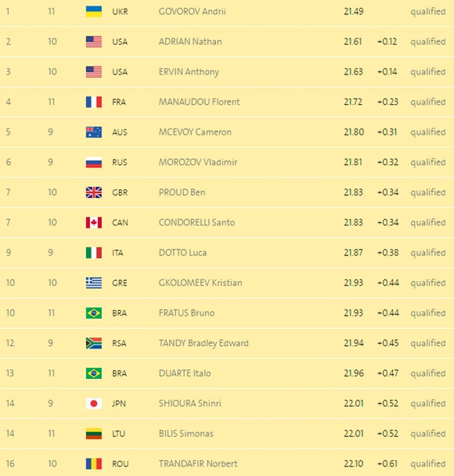The height and width of the screenshot is (476, 454).
Task: Select the South Africa flag icon
Action: pyautogui.click(x=94, y=343)
